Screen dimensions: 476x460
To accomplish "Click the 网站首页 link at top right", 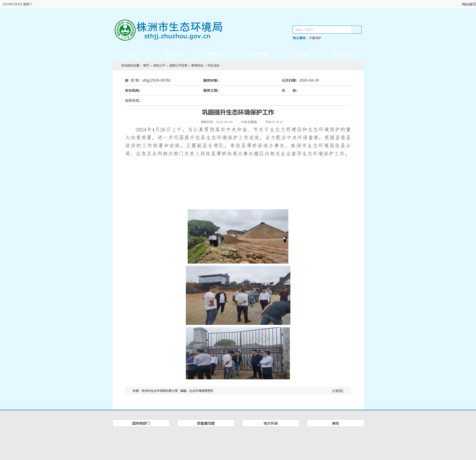I will click(x=469, y=4).
